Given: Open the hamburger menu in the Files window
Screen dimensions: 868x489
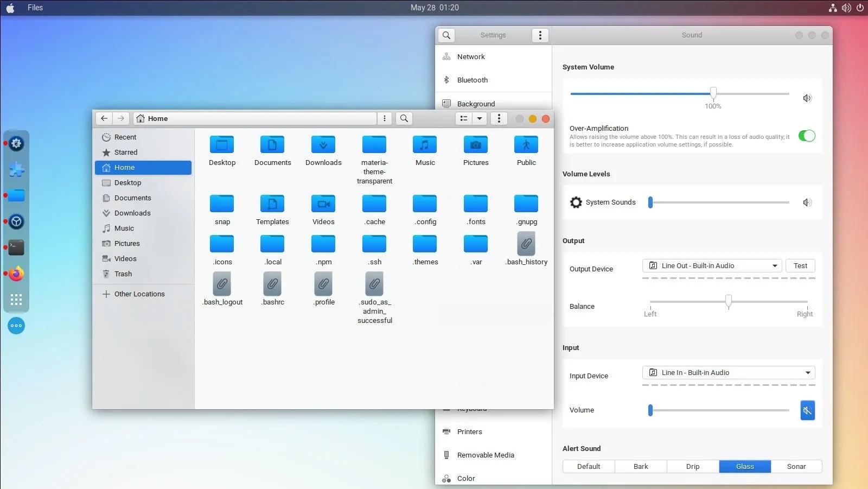Looking at the screenshot, I should click(499, 118).
